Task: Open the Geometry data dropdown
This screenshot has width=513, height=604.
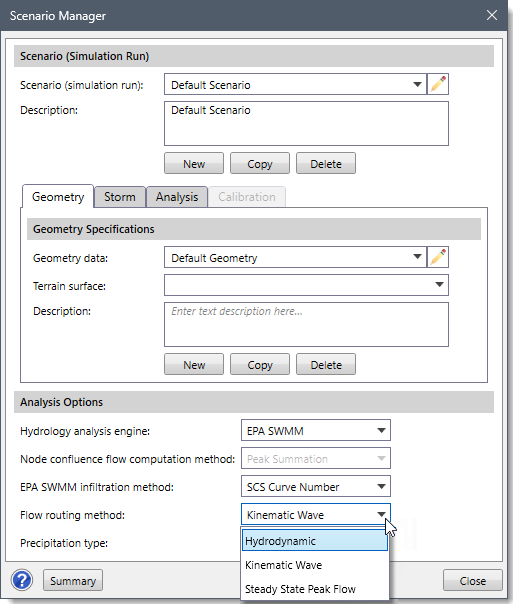Action: [295, 257]
